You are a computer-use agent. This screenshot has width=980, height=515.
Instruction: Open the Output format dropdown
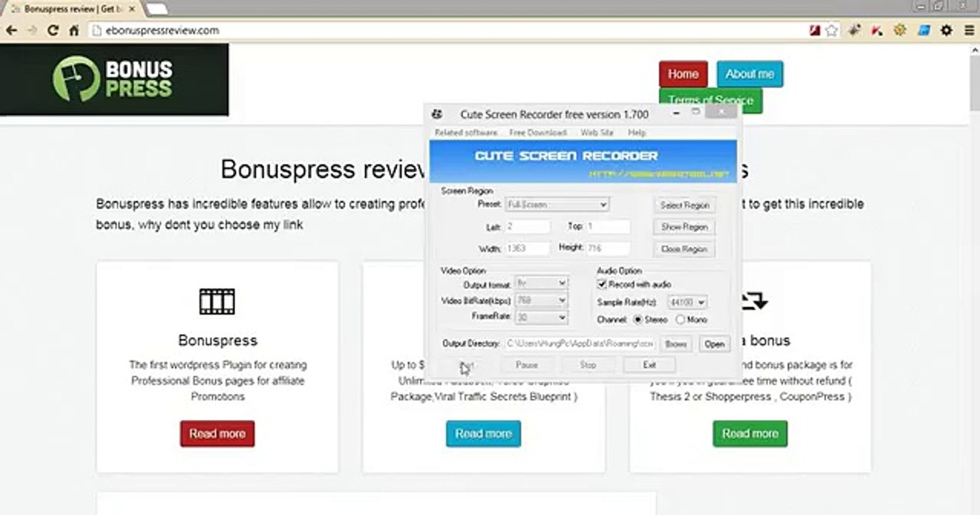pos(541,284)
